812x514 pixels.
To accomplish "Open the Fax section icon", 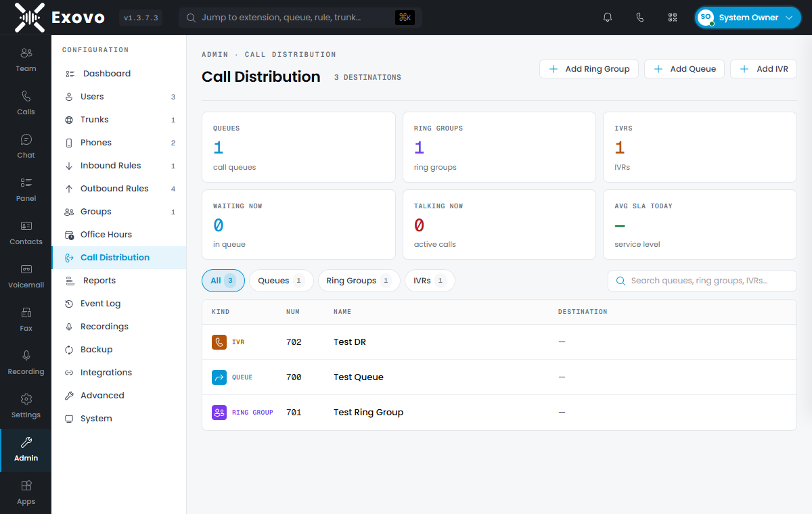I will [26, 312].
